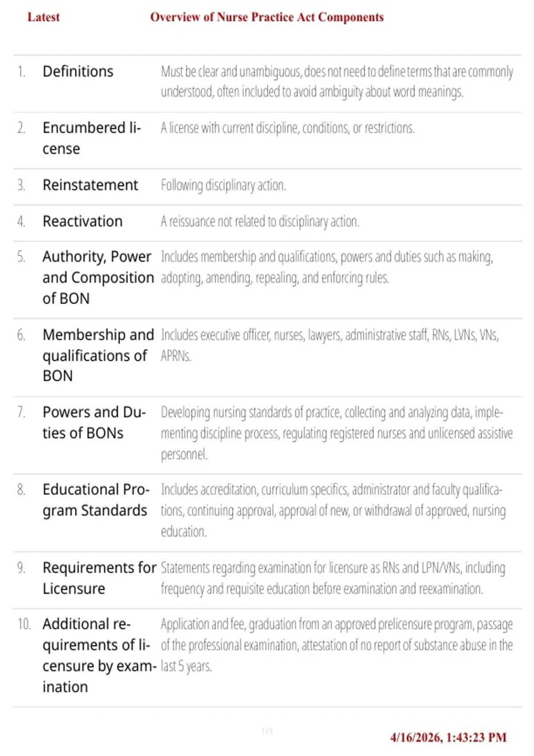Click the 'Latest' header text
534x756 pixels.
click(43, 17)
